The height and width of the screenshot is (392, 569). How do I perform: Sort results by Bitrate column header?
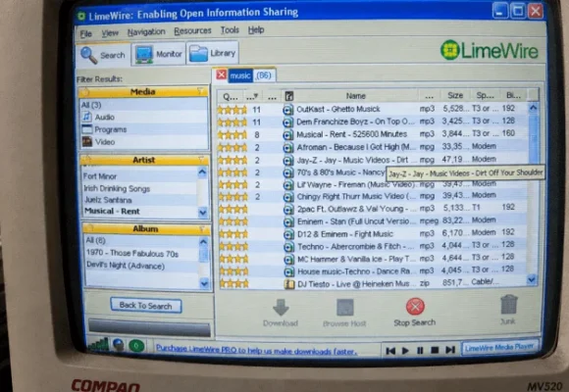[x=513, y=95]
